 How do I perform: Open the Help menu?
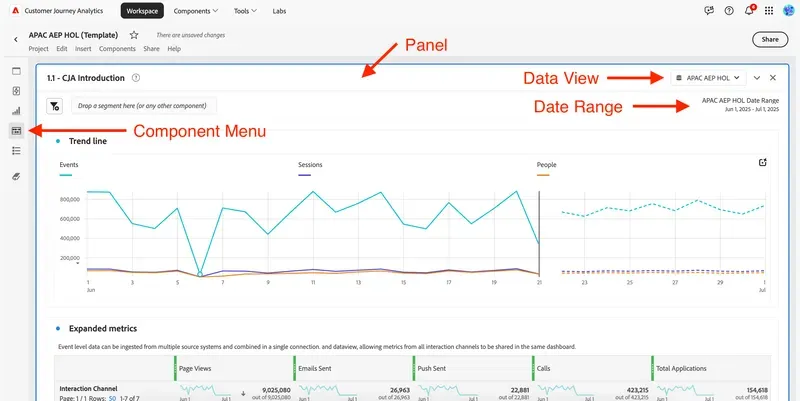coord(174,49)
